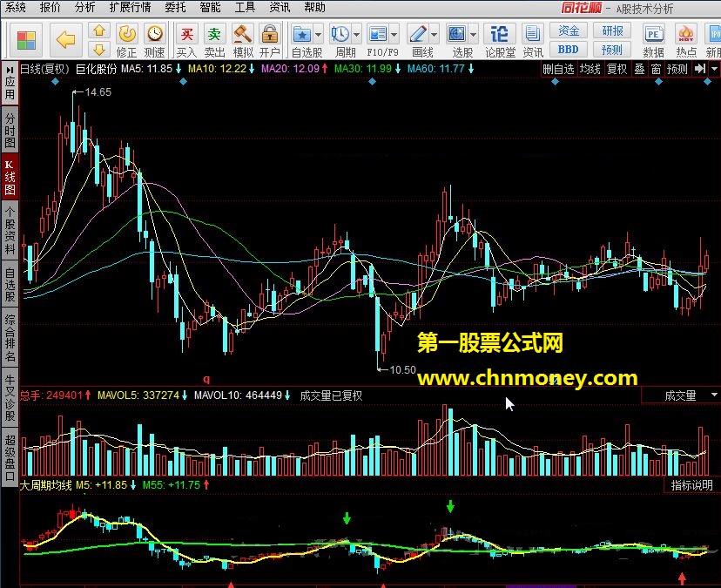Switch to the 分时图 sidebar tab
The height and width of the screenshot is (588, 721).
click(x=10, y=130)
